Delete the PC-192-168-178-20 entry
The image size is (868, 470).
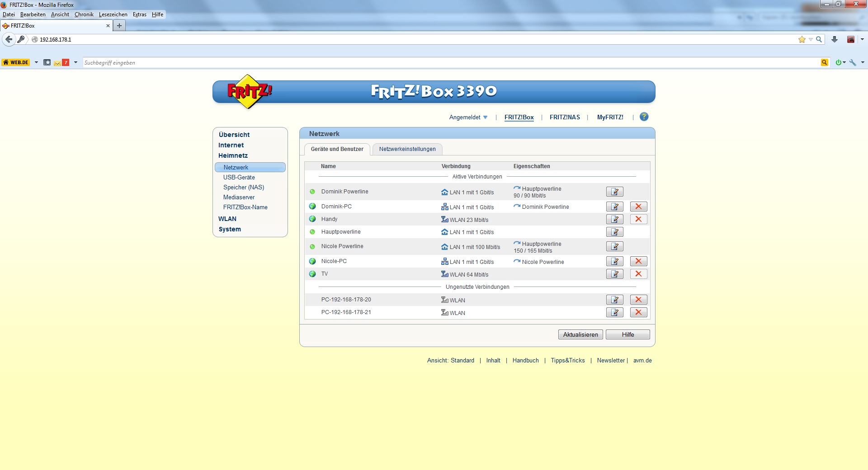coord(638,300)
